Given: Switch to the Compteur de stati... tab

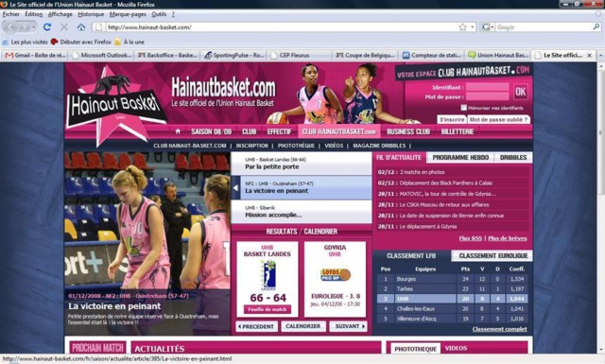Looking at the screenshot, I should coord(431,56).
